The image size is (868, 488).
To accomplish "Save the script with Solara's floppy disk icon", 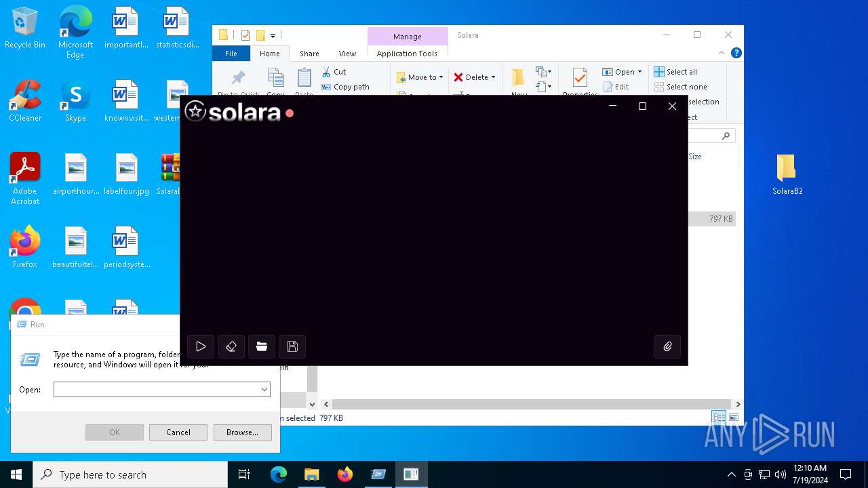I will (x=292, y=346).
